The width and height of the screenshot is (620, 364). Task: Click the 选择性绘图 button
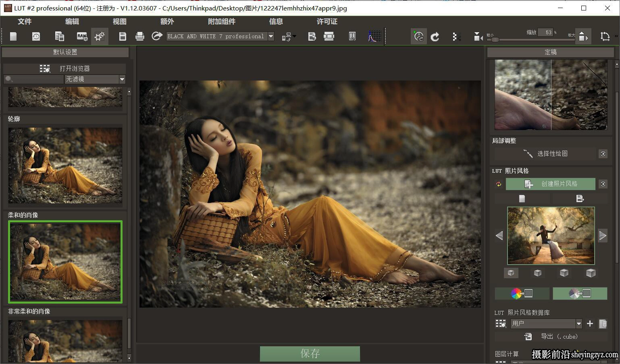[x=546, y=154]
